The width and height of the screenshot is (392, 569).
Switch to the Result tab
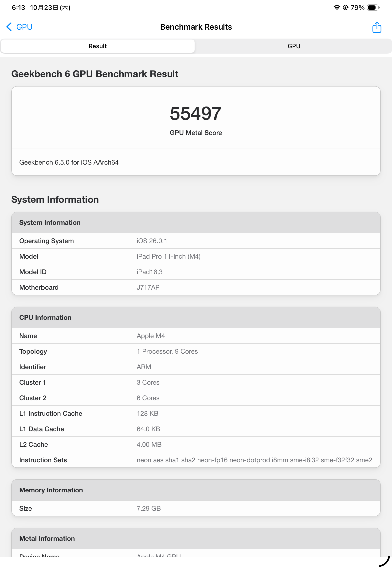click(98, 46)
